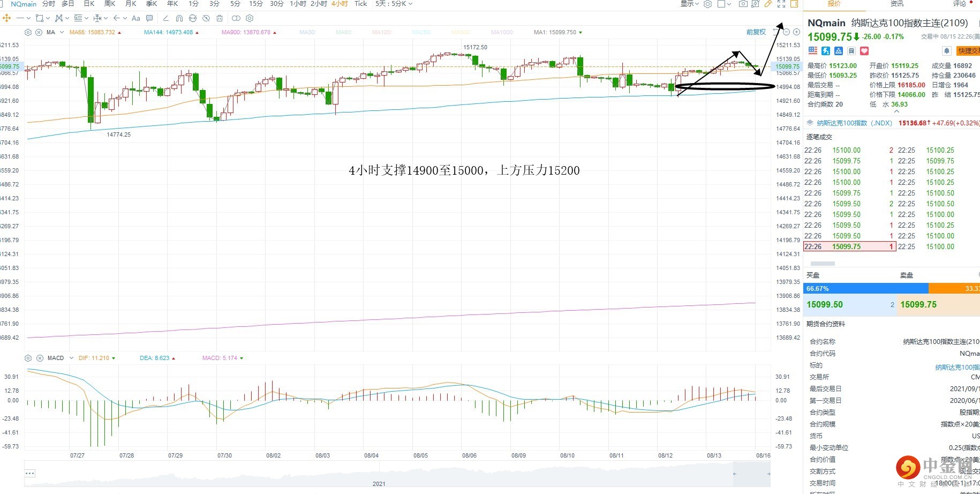
Task: Activate the orange pencil drawing tool
Action: 768,4
